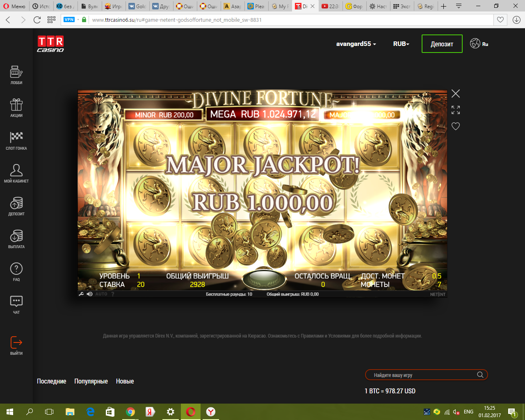
Task: Open the taskbar search magnifier
Action: click(x=30, y=412)
